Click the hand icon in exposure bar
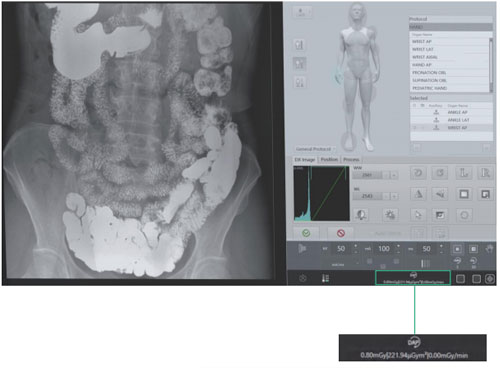The height and width of the screenshot is (368, 500). tap(489, 249)
